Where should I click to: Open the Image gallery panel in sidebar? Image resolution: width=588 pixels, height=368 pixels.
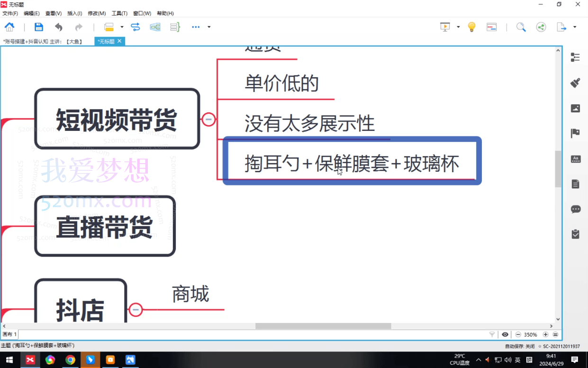pyautogui.click(x=575, y=108)
